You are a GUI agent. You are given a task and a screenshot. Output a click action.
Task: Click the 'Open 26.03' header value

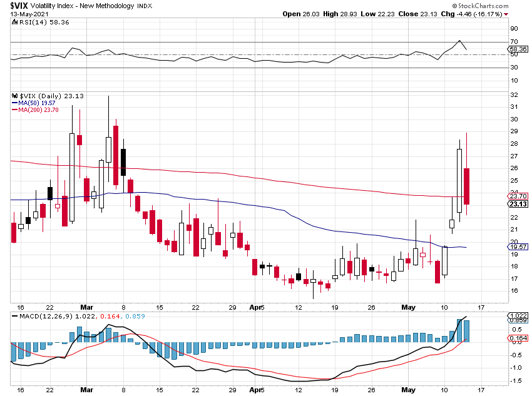pyautogui.click(x=301, y=14)
